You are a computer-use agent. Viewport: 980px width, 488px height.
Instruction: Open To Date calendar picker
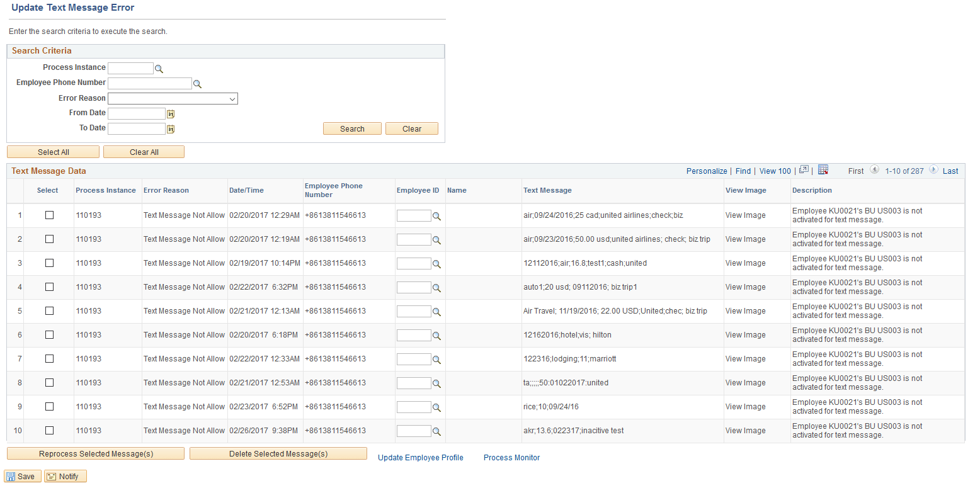170,129
